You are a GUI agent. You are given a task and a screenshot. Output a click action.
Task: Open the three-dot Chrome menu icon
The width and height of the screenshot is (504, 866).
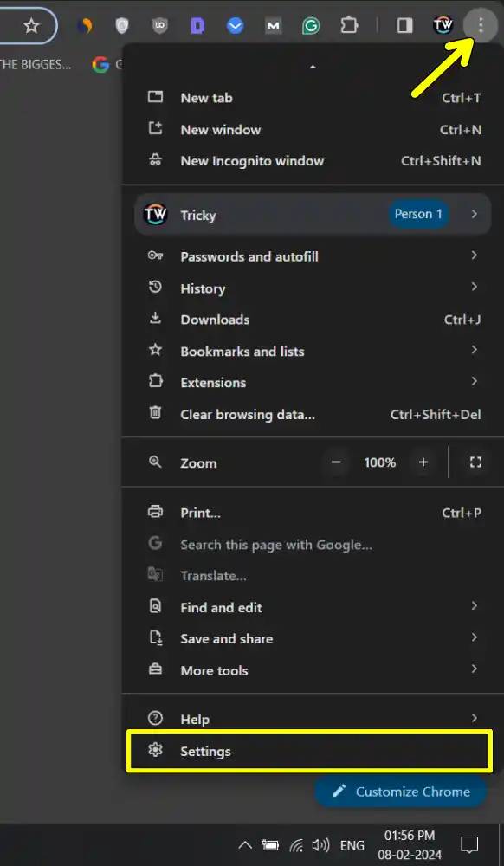click(x=481, y=25)
